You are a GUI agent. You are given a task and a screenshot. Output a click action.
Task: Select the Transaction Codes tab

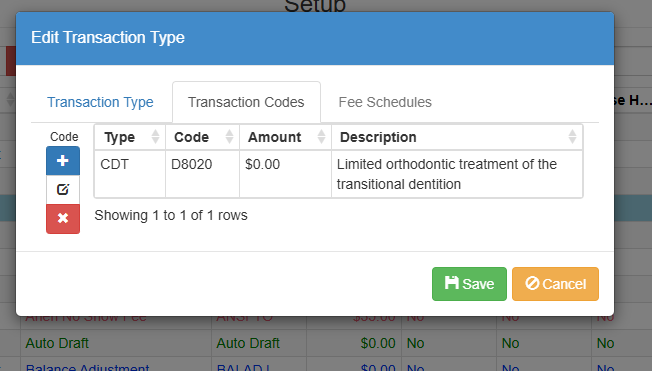click(x=246, y=102)
